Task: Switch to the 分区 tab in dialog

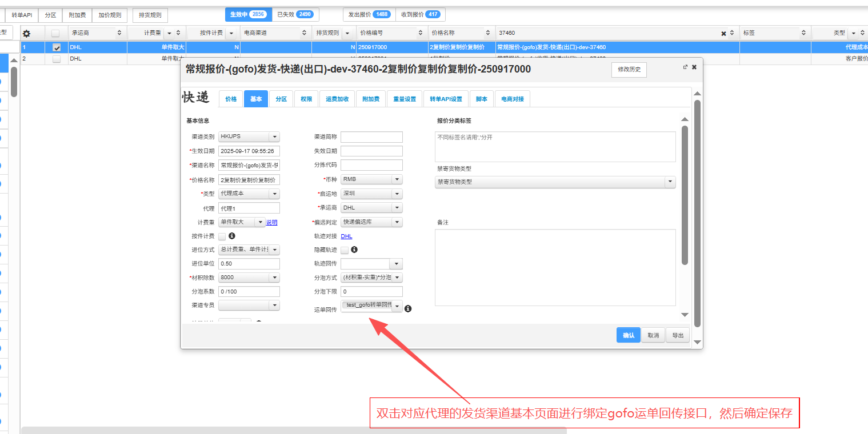Action: point(281,99)
